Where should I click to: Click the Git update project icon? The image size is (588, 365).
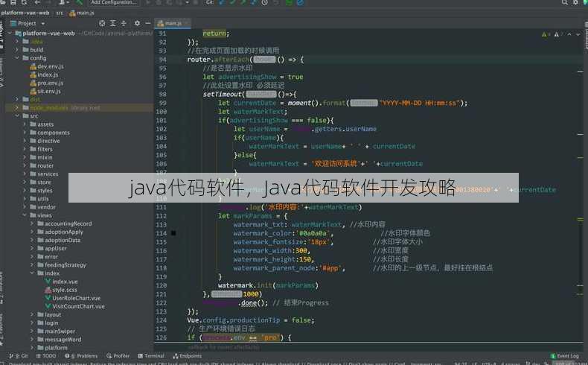tap(222, 2)
